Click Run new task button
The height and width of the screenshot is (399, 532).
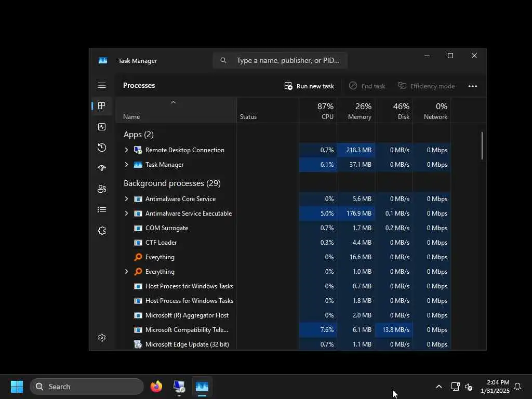(x=309, y=86)
